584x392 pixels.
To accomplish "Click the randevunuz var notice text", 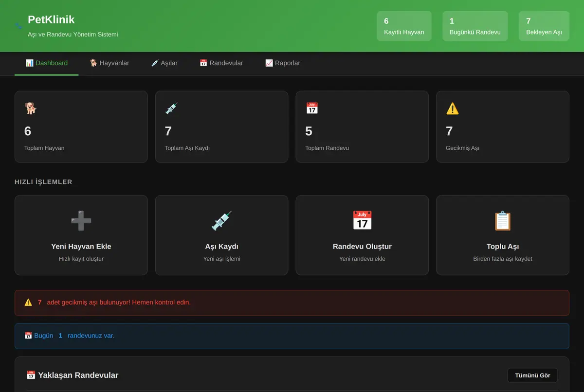I will click(x=91, y=336).
